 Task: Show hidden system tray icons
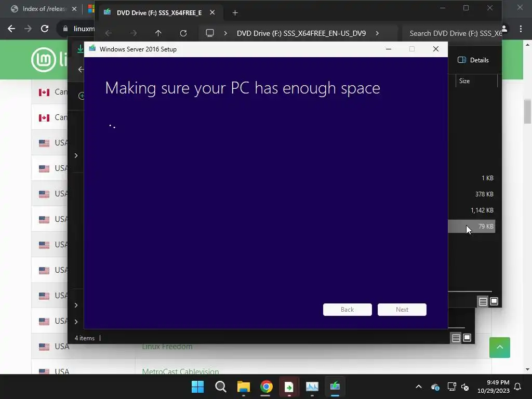click(x=419, y=387)
